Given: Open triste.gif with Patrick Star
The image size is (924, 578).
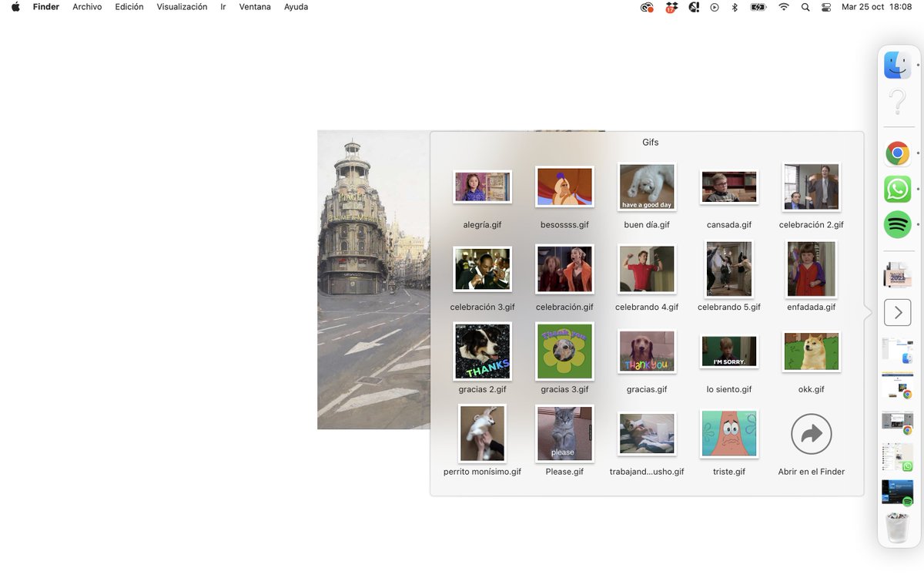Looking at the screenshot, I should (729, 434).
